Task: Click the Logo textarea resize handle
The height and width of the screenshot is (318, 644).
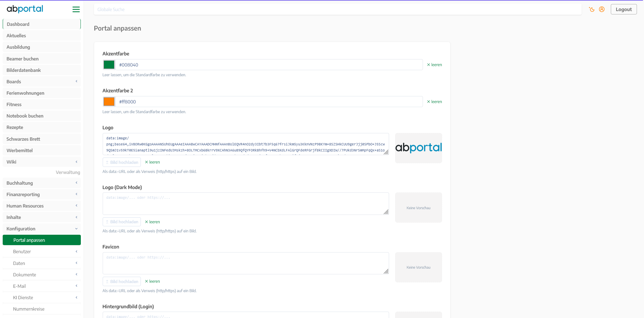Action: (x=386, y=152)
